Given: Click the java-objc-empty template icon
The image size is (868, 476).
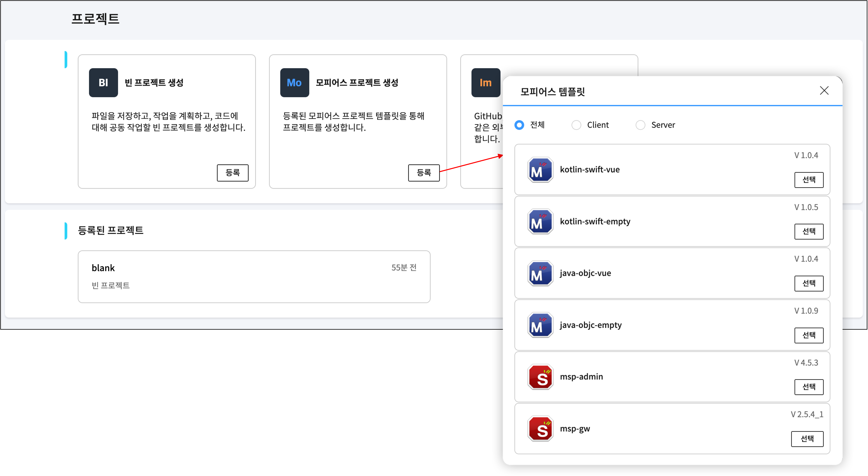Looking at the screenshot, I should (x=540, y=325).
